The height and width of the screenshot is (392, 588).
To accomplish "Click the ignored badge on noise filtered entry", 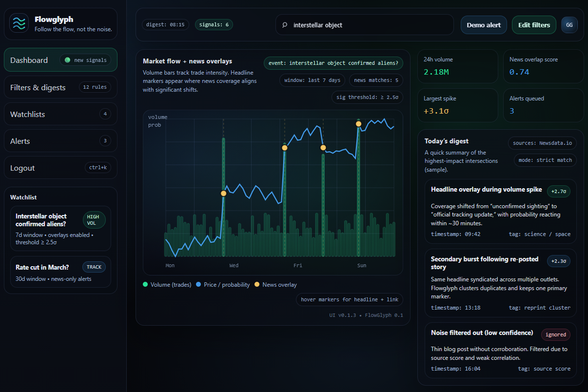I will point(555,334).
